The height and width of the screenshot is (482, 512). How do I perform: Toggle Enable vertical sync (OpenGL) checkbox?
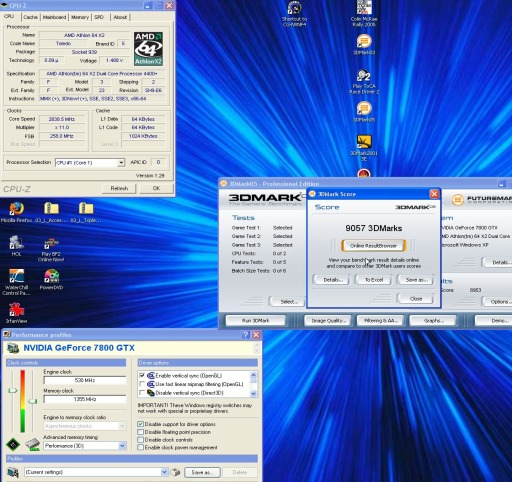(142, 375)
